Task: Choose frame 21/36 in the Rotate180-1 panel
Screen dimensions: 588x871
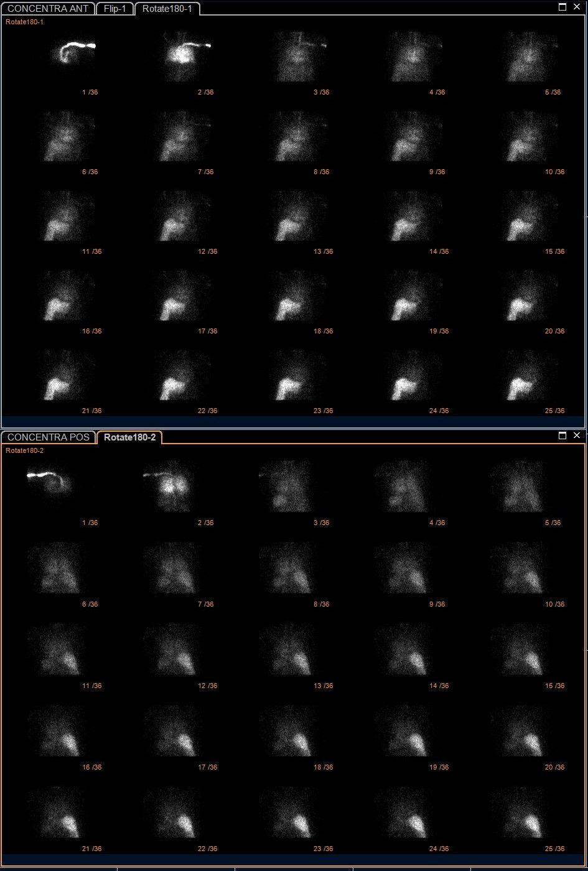Action: 70,375
